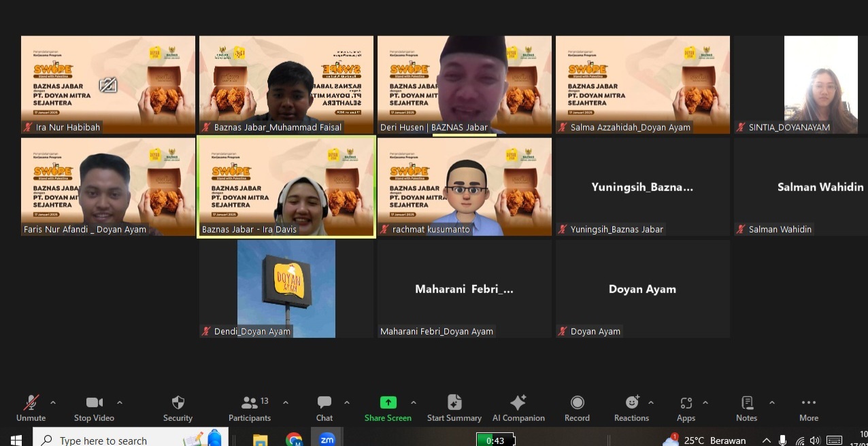Click the muted mic icon beside the Doyan Ayam label
The height and width of the screenshot is (446, 868).
563,331
